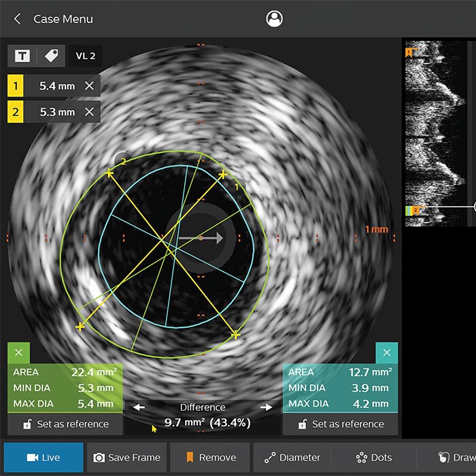Click the VL 2 label button
The height and width of the screenshot is (476, 476).
pos(86,56)
